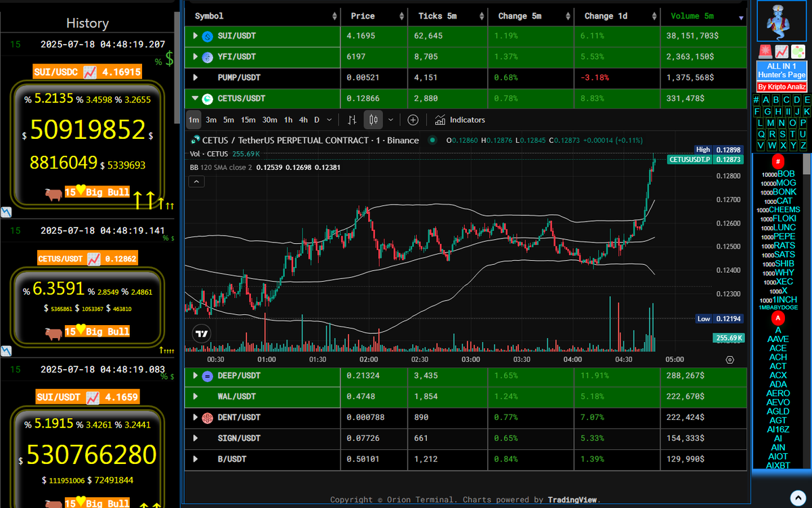Expand the SUI/USDT row
This screenshot has width=812, height=508.
(x=196, y=36)
